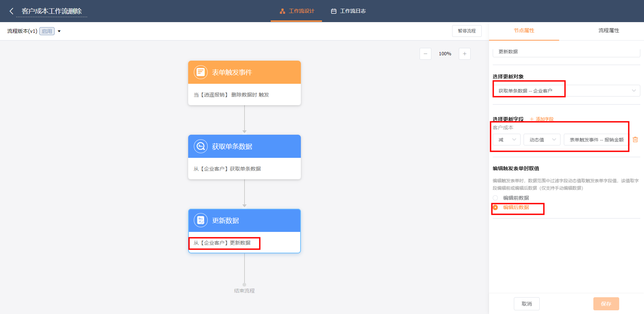This screenshot has width=644, height=314.
Task: Open the 动态值 value type dropdown
Action: 542,139
